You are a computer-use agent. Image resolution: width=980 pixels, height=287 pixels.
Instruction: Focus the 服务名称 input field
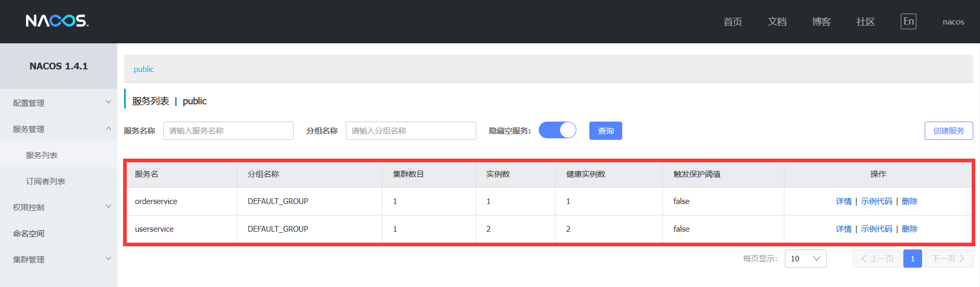(228, 130)
